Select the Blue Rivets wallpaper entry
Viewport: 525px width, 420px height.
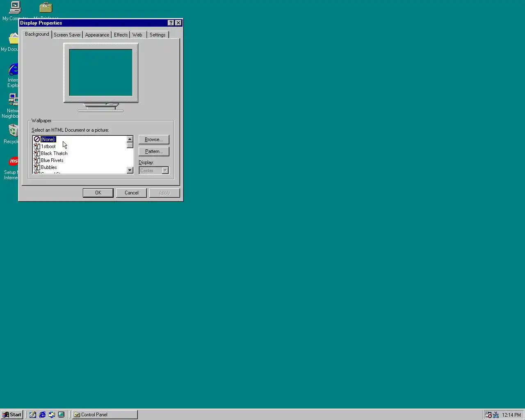coord(52,160)
